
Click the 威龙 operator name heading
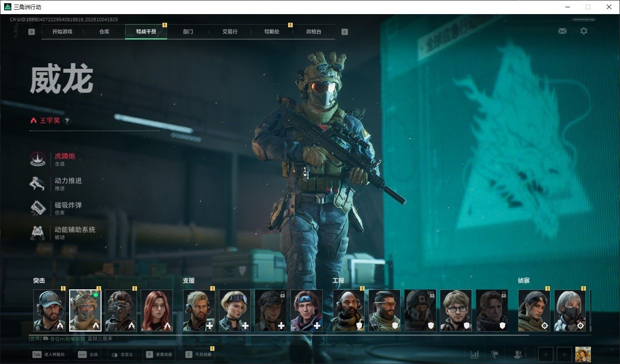point(61,80)
